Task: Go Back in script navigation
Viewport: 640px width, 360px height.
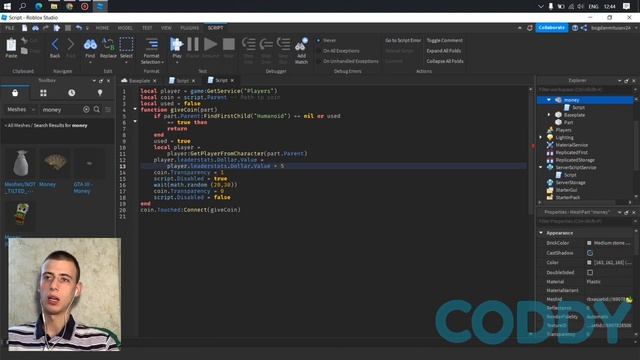Action: (55, 44)
